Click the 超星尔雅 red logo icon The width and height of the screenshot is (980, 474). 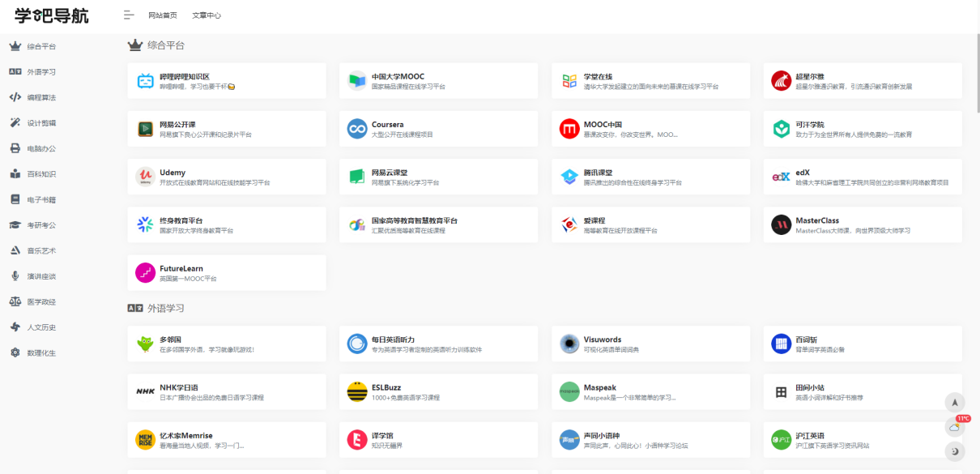[781, 81]
